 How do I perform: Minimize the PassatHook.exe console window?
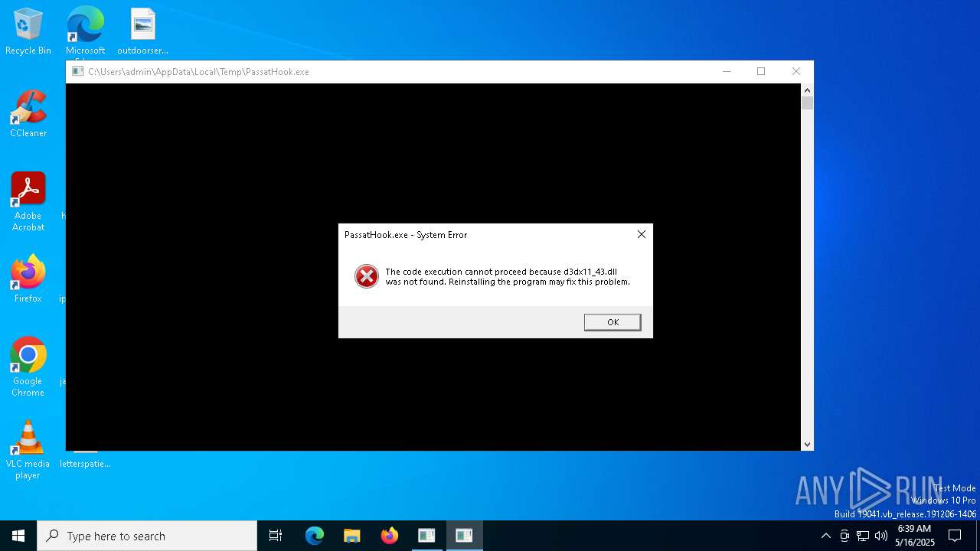click(727, 71)
